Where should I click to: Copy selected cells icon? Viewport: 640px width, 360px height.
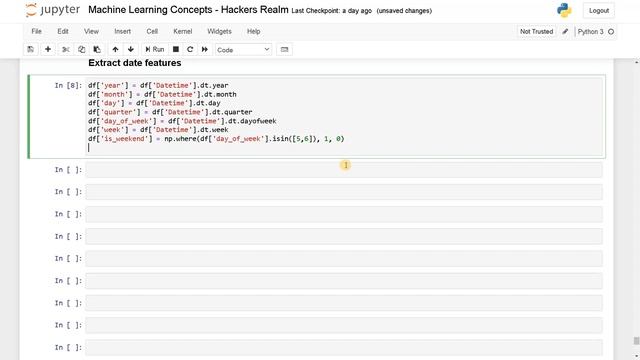pos(81,49)
